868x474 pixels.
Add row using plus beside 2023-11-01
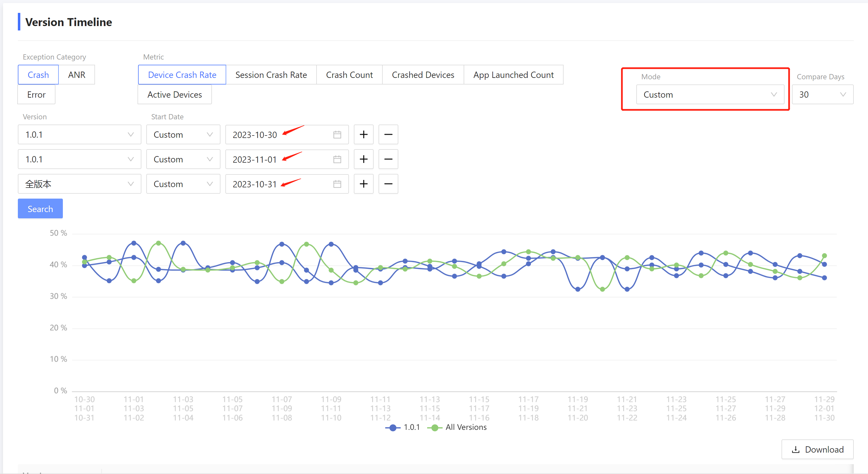click(x=363, y=159)
